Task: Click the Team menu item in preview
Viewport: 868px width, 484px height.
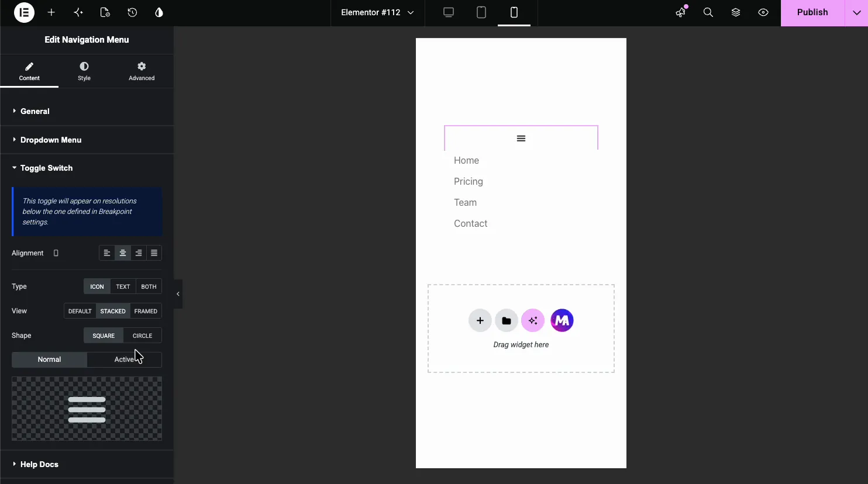Action: 465,202
